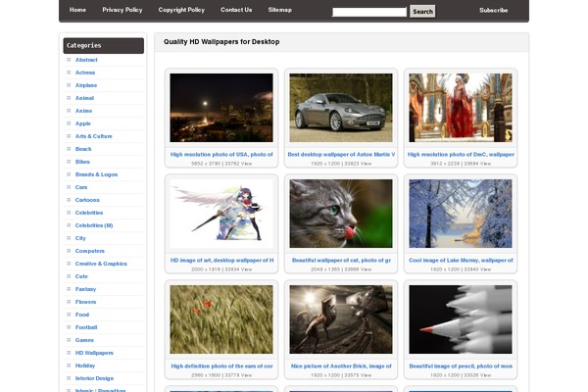
Task: Browse the Animal category
Action: point(84,98)
